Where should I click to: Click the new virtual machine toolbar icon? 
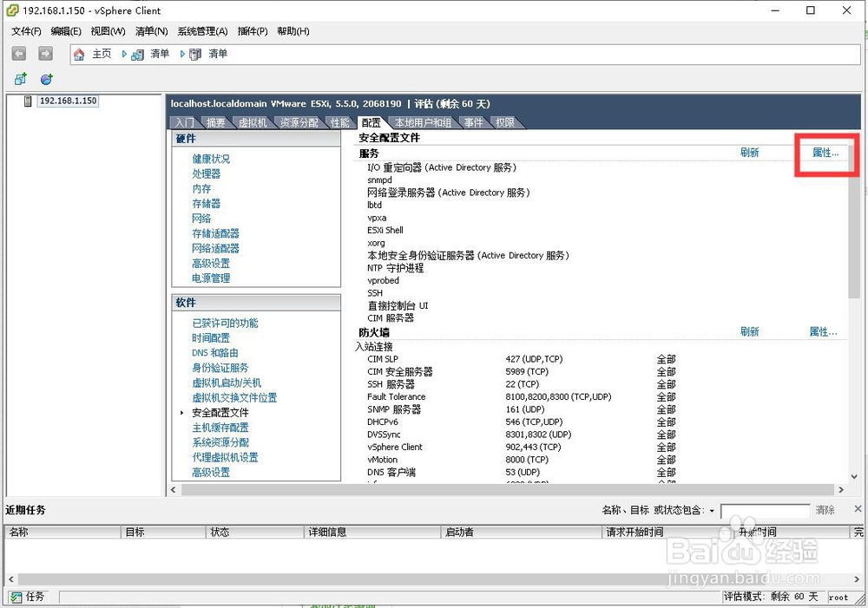point(21,79)
